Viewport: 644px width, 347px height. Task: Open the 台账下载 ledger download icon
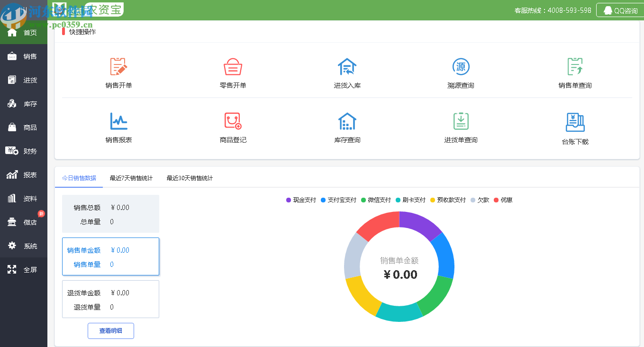point(575,122)
